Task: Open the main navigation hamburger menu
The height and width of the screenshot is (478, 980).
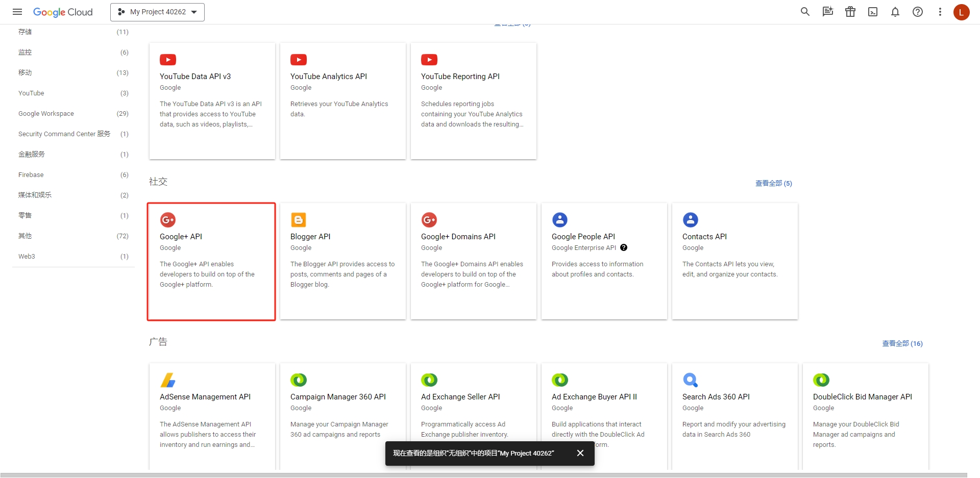Action: point(17,12)
